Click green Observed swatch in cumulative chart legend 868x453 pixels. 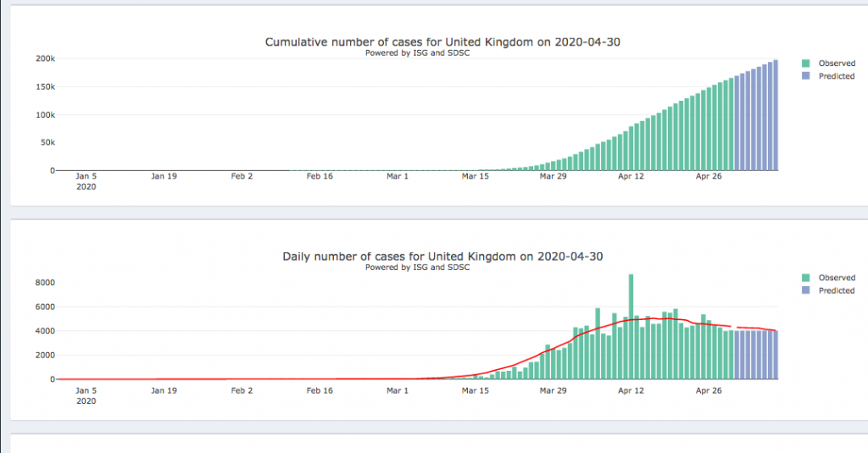click(x=806, y=64)
